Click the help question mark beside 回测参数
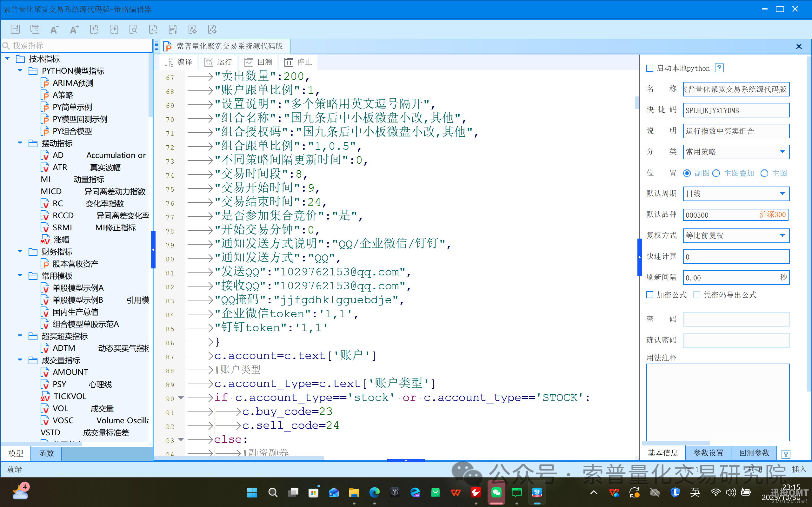This screenshot has width=812, height=507. click(787, 454)
